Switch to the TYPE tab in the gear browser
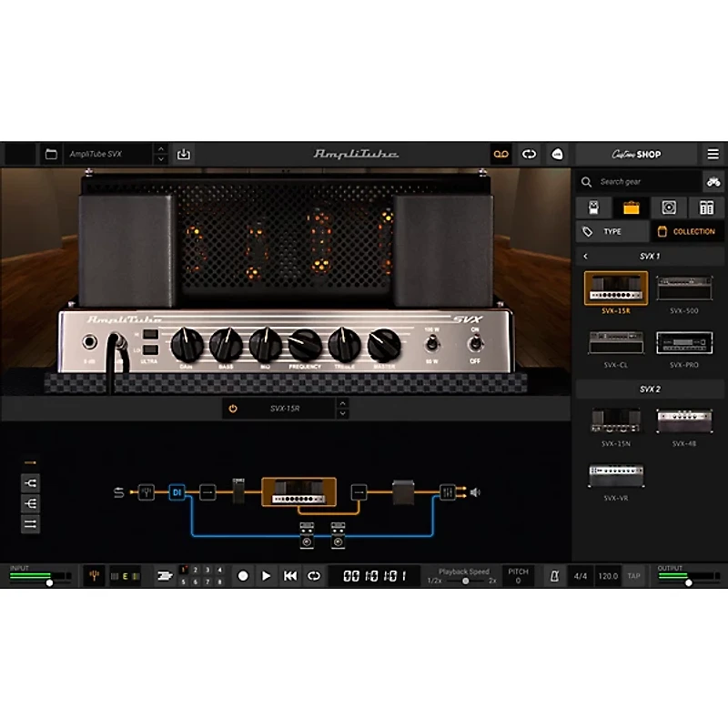The width and height of the screenshot is (728, 728). tap(612, 231)
